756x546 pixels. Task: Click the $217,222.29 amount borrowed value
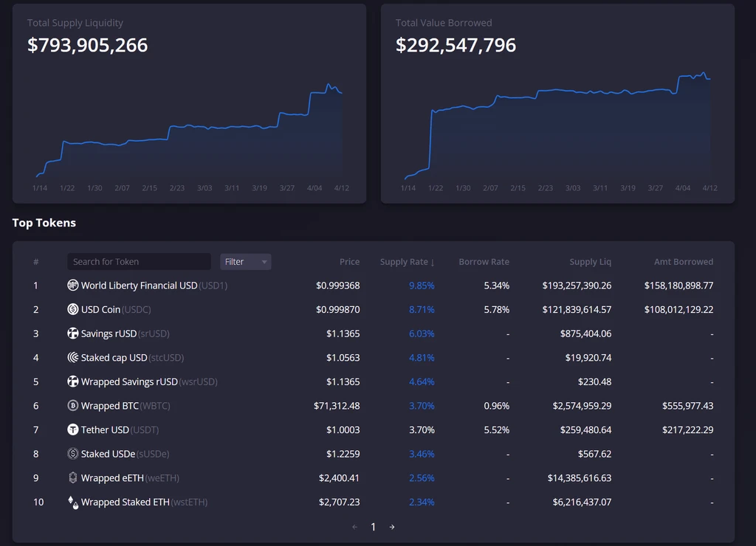(x=687, y=430)
